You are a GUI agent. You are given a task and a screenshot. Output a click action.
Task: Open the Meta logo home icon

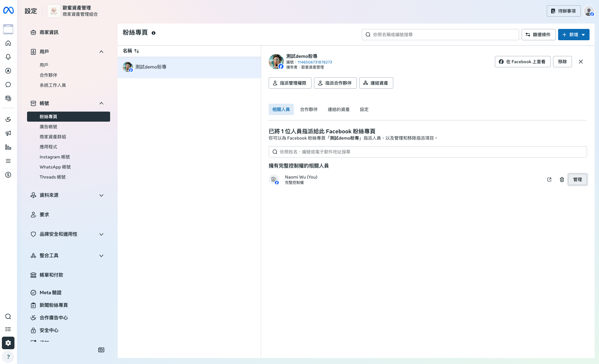click(8, 11)
